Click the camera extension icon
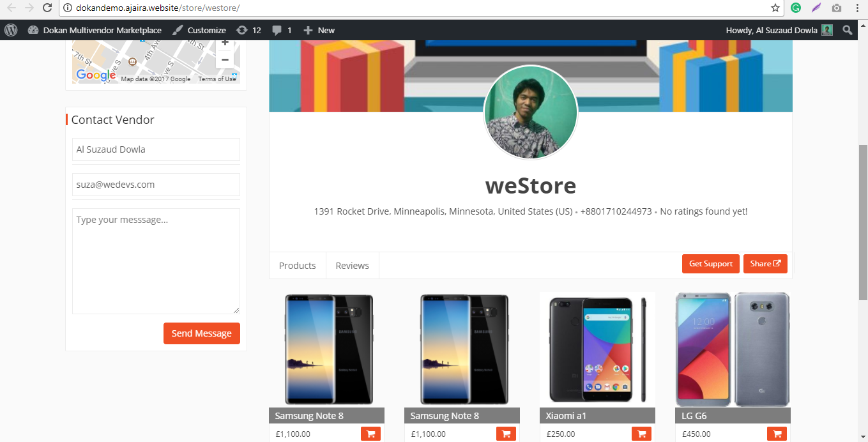Viewport: 868px width, 442px height. pyautogui.click(x=837, y=8)
